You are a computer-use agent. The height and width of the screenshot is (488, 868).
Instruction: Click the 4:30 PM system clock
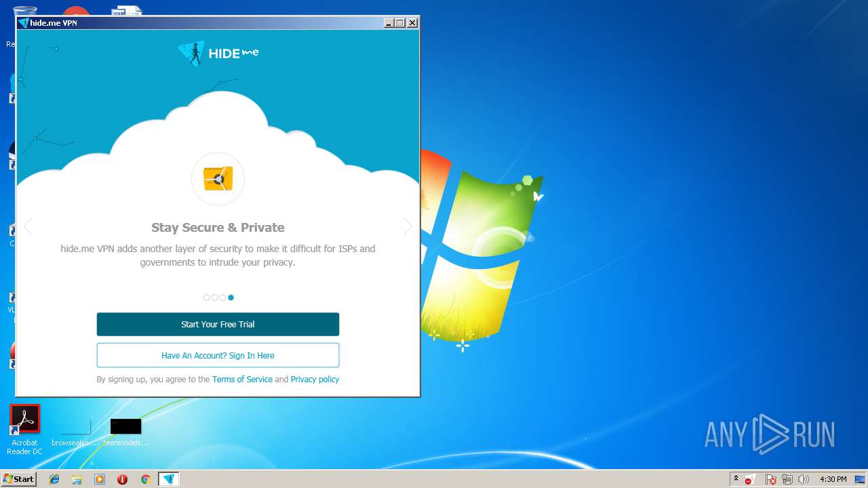tap(833, 480)
